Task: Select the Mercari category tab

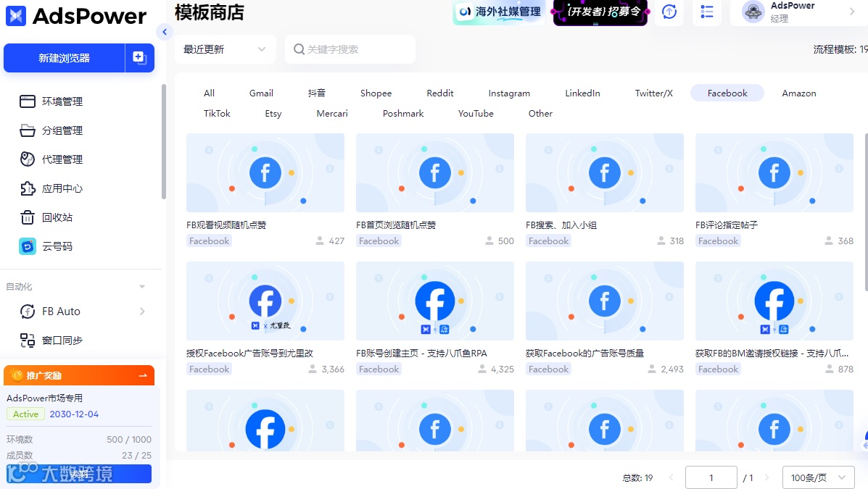Action: [332, 114]
